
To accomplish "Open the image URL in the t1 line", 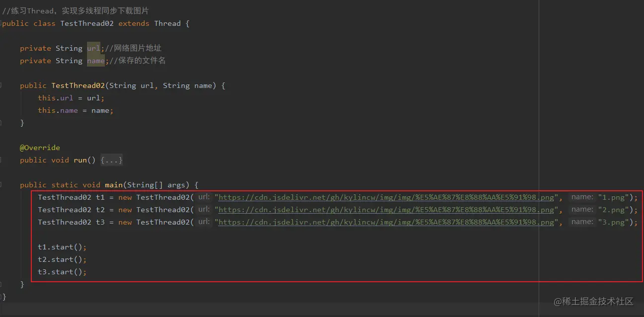I will pyautogui.click(x=386, y=197).
